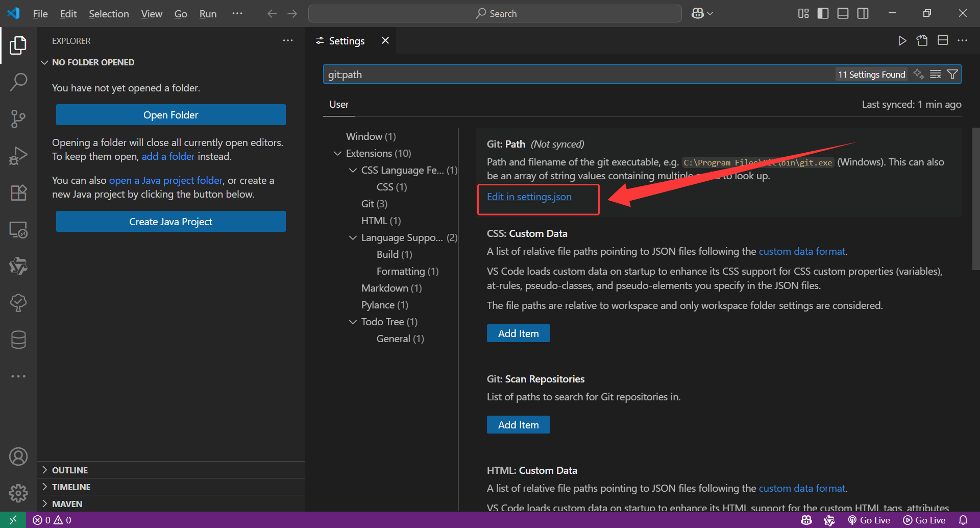Open the Search view icon
Image resolution: width=980 pixels, height=528 pixels.
[x=18, y=82]
